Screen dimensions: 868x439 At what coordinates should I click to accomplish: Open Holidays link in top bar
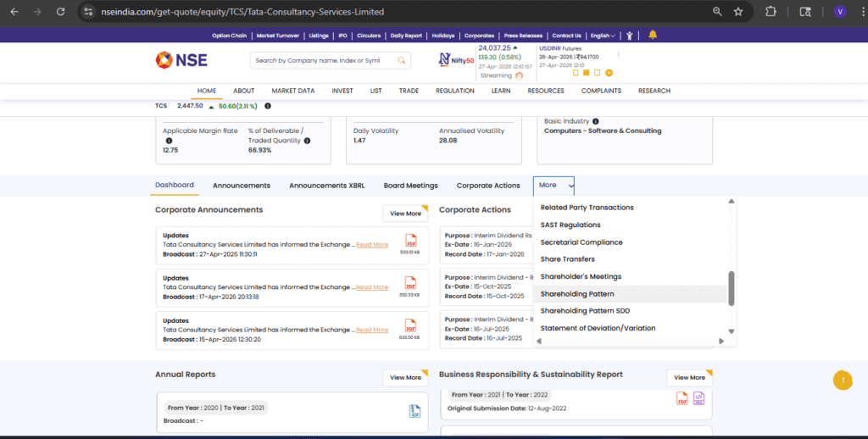tap(442, 36)
